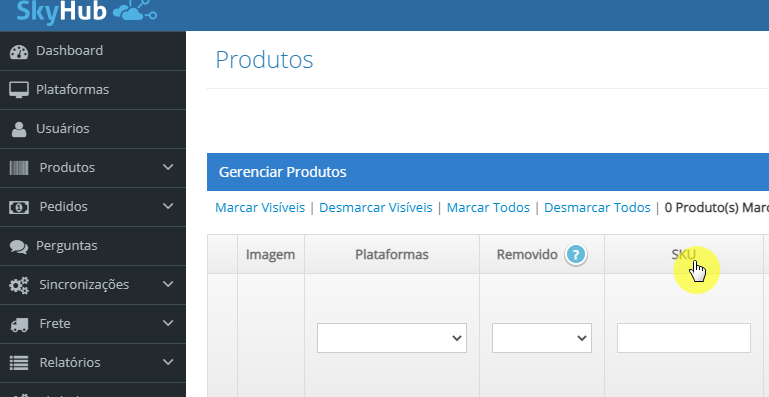Open the Plataformas filter dropdown
Viewport: 769px width, 397px height.
391,338
